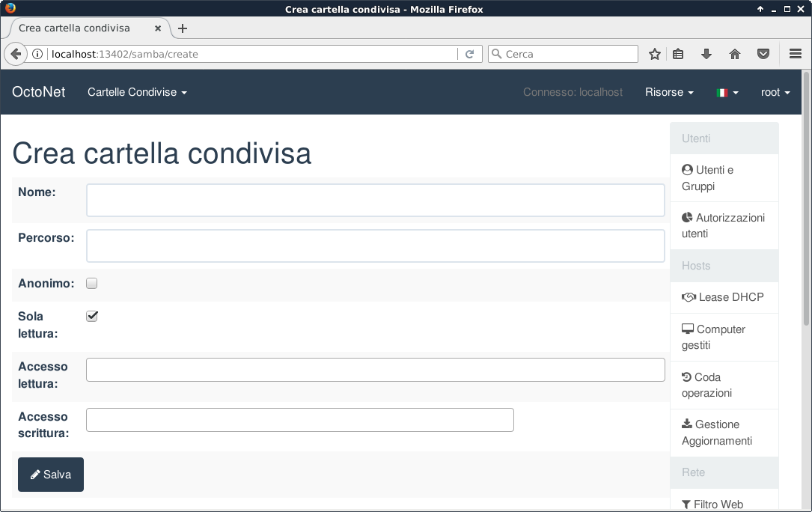Expand the Cartelle Condivise dropdown menu

point(137,92)
